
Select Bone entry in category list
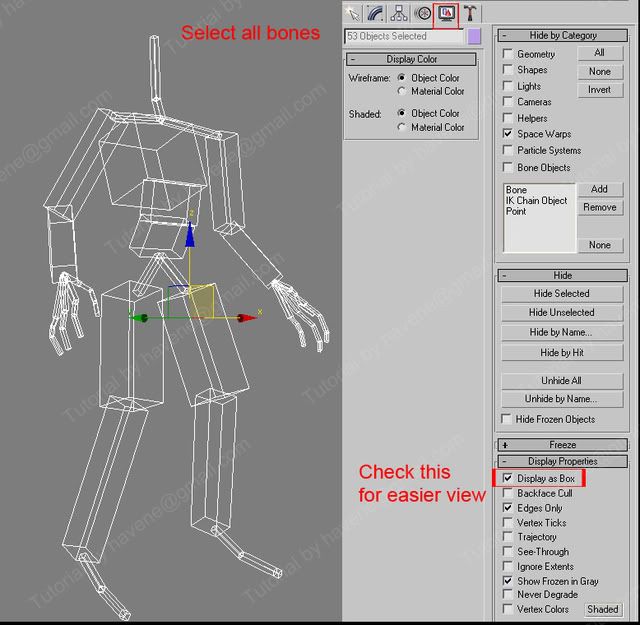517,190
